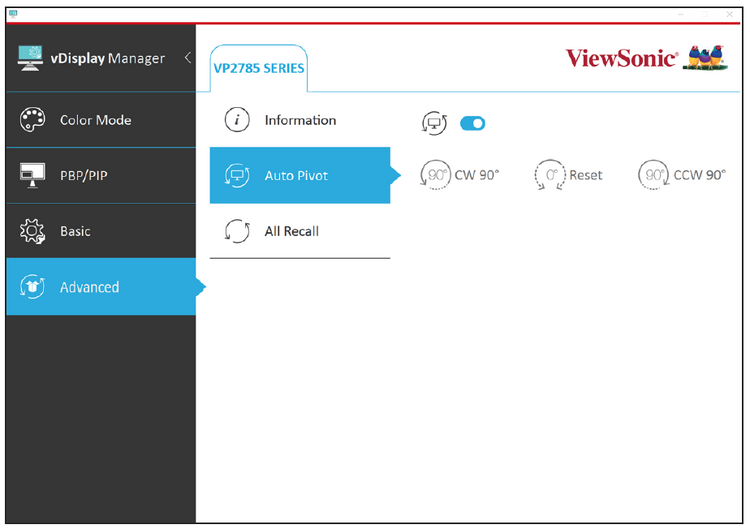Click the Color Mode palette icon
The image size is (750, 529).
pos(32,120)
